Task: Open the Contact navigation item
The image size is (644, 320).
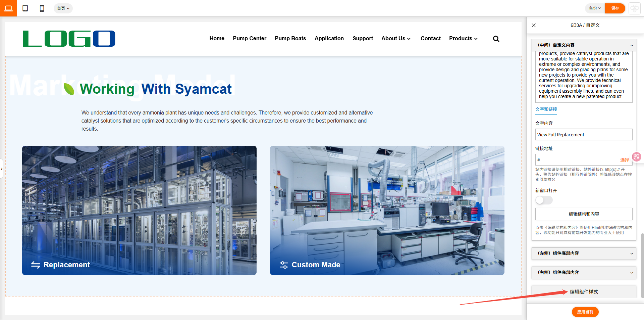Action: 431,39
